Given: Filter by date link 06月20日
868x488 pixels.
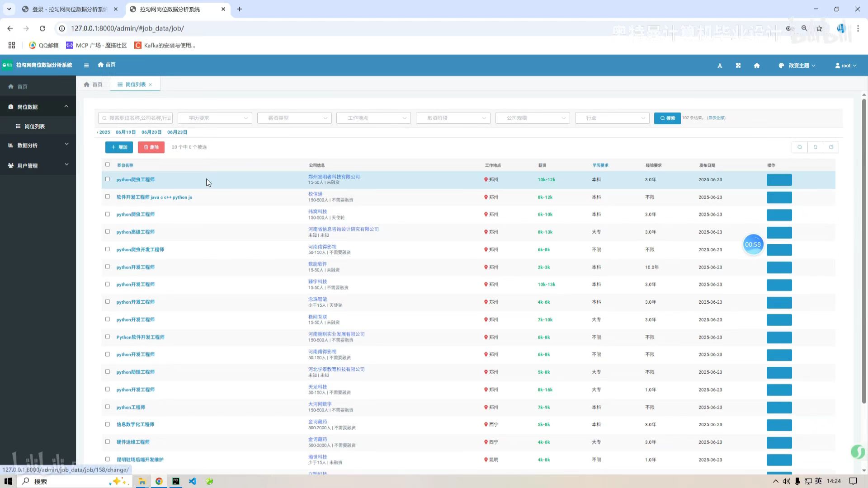Looking at the screenshot, I should click(x=151, y=132).
